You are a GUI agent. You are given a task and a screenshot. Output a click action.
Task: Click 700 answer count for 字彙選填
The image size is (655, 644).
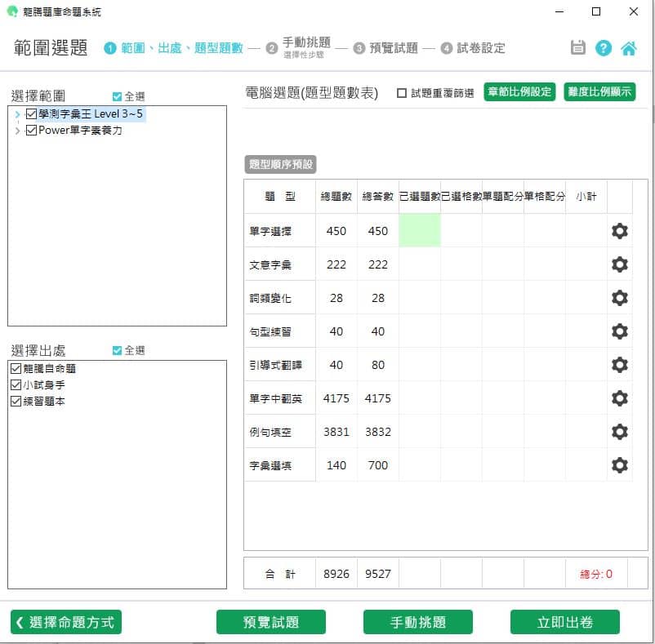(x=377, y=465)
